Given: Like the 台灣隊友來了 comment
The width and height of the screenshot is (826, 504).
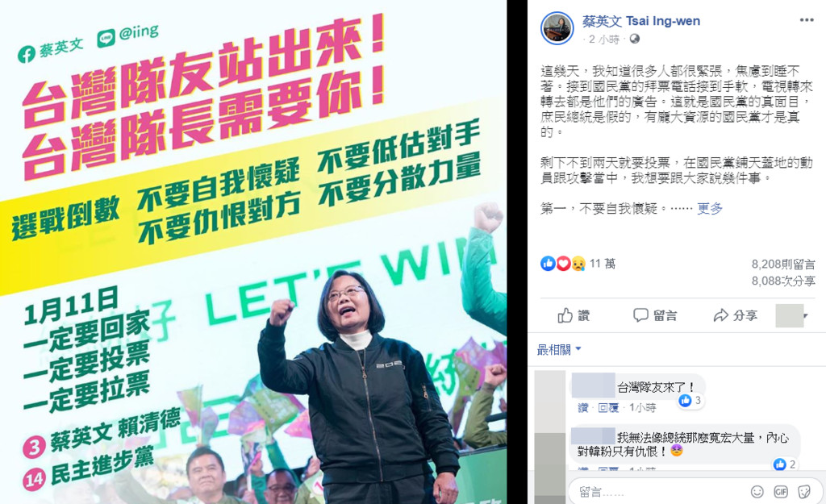Looking at the screenshot, I should pos(582,407).
